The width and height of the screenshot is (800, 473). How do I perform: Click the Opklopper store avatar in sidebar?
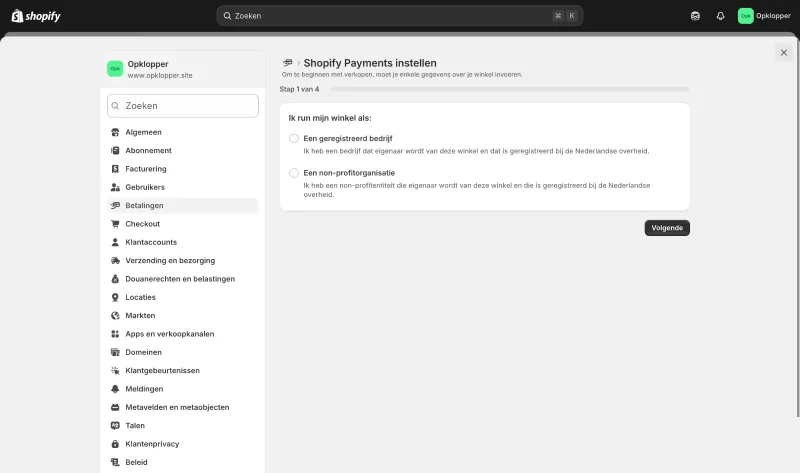115,69
